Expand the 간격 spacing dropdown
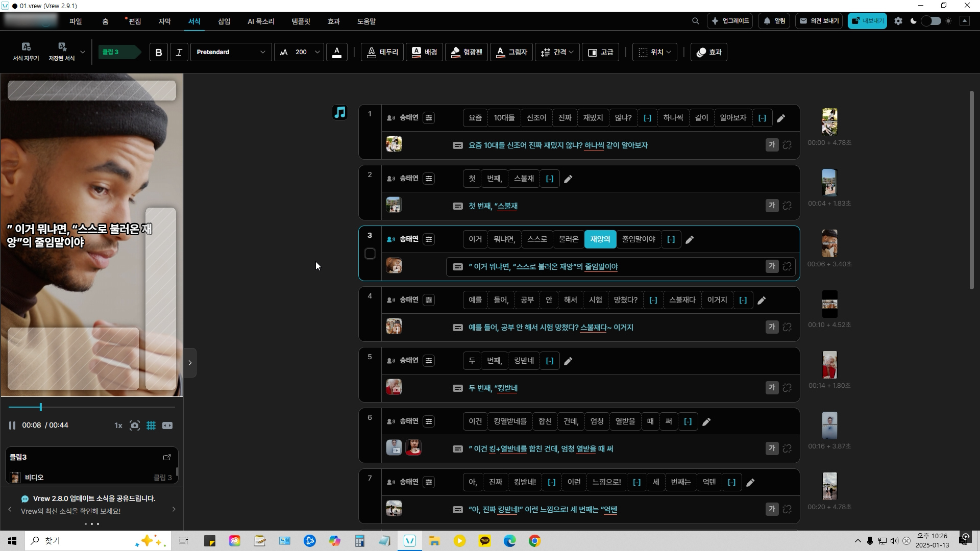The image size is (980, 551). pos(557,52)
